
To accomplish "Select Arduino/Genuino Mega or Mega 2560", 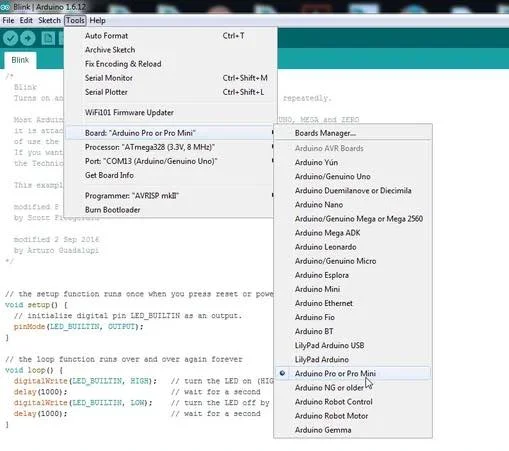I will [353, 219].
